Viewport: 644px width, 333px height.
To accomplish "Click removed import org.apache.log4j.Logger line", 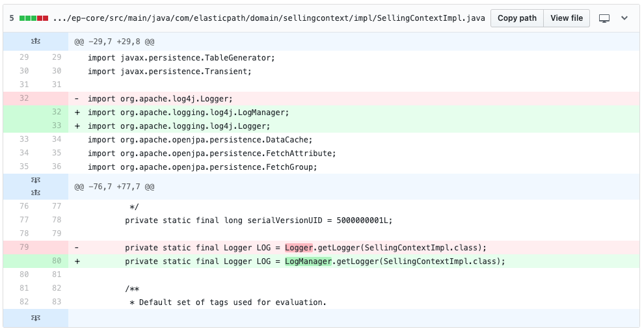I will [160, 99].
